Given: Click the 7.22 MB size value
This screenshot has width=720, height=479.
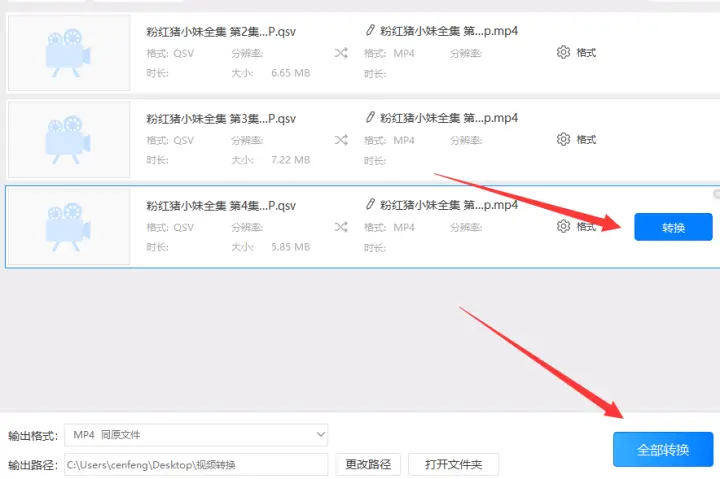Looking at the screenshot, I should [x=291, y=160].
